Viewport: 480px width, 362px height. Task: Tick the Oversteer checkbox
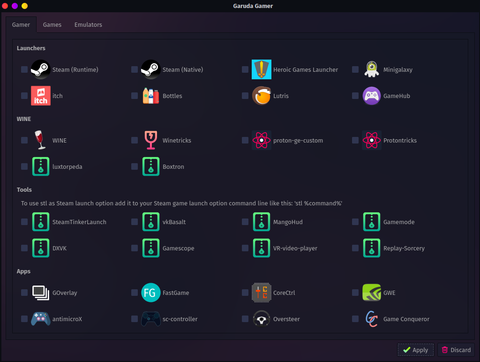245,319
